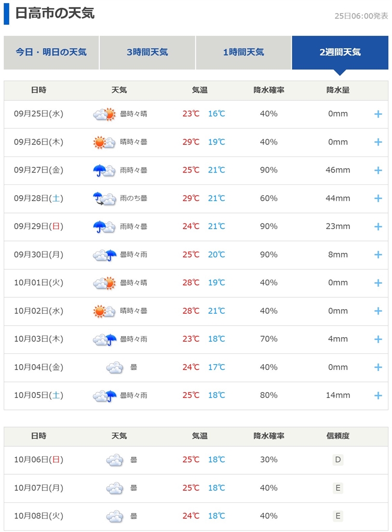Select the 1時間天気 tab
Image resolution: width=392 pixels, height=532 pixels.
click(244, 52)
